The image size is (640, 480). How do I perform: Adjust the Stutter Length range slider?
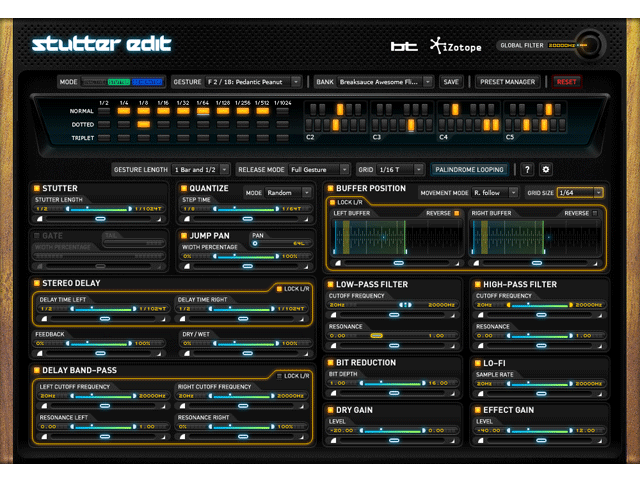click(x=99, y=209)
